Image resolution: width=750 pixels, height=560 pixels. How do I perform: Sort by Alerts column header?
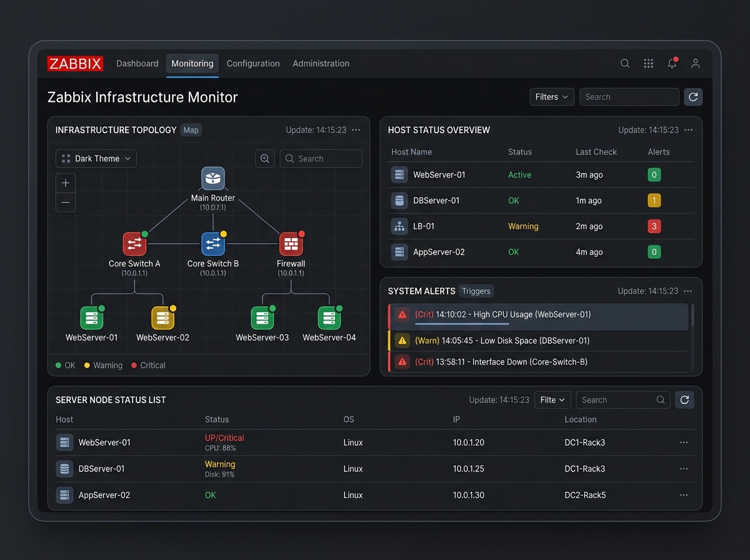(x=659, y=152)
